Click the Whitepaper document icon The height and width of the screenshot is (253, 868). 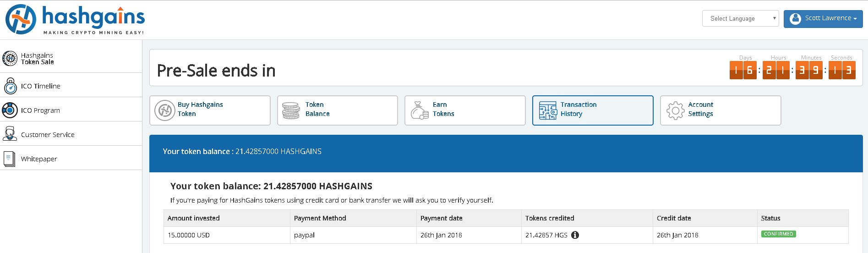9,159
